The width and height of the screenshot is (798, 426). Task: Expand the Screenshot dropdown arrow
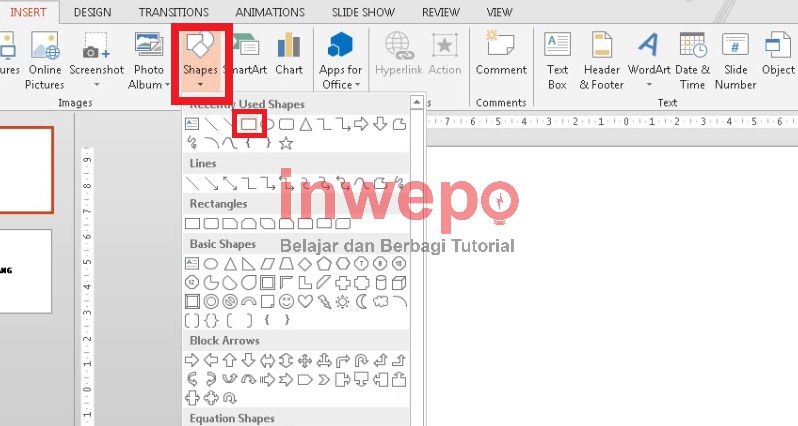pyautogui.click(x=96, y=84)
